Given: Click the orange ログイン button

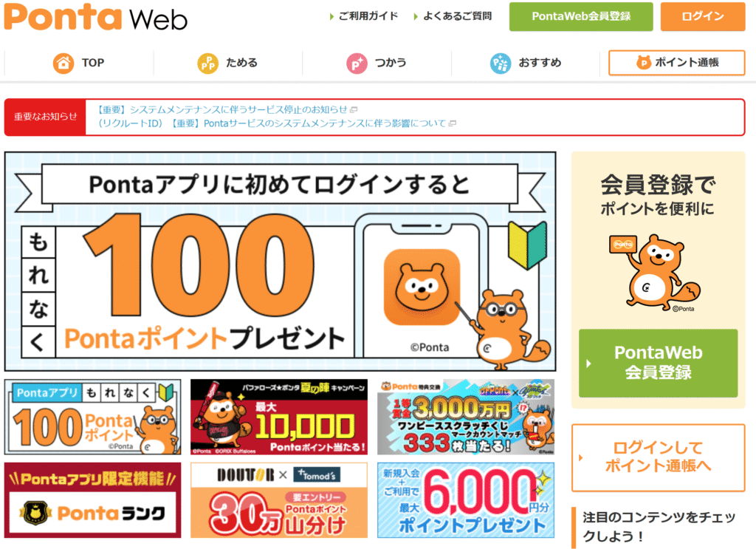Looking at the screenshot, I should [703, 16].
